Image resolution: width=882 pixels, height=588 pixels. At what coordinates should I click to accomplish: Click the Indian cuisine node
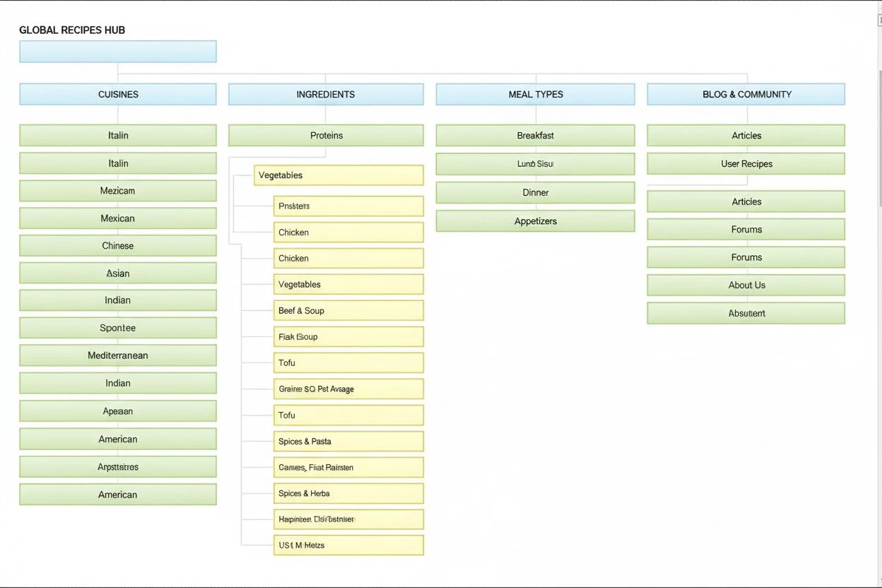point(117,300)
